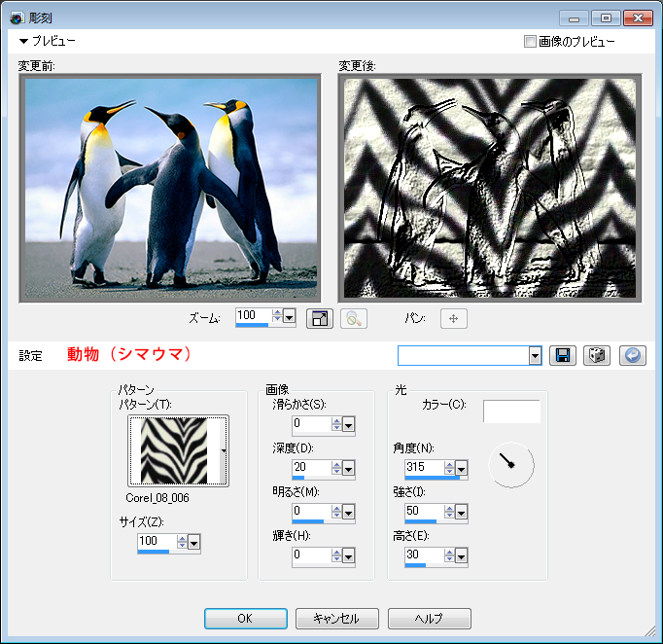Viewport: 663px width, 644px height.
Task: Click the fit-to-window preview icon
Action: click(320, 318)
